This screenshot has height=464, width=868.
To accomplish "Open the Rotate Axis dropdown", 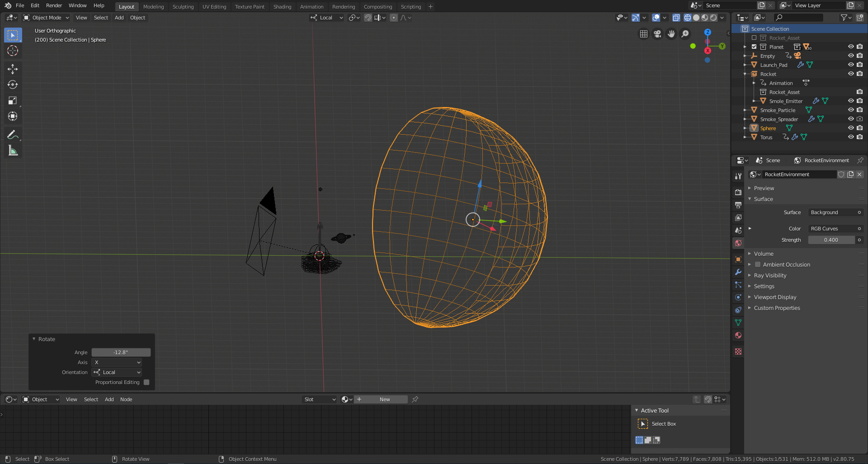I will coord(117,362).
